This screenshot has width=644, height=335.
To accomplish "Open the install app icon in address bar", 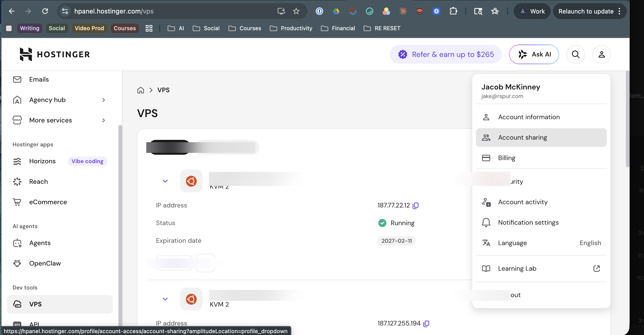I will [x=281, y=11].
